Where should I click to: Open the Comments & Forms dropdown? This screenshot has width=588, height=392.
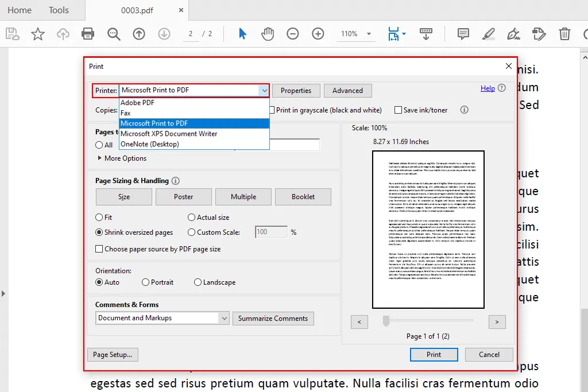(x=225, y=318)
